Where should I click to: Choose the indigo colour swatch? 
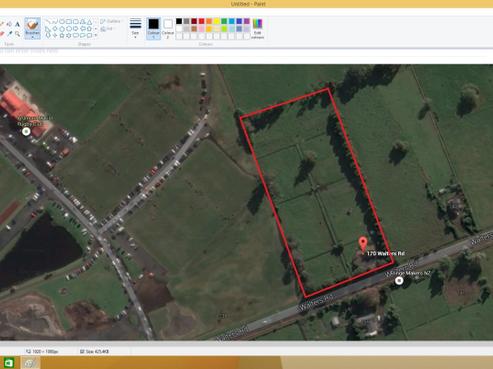point(239,21)
